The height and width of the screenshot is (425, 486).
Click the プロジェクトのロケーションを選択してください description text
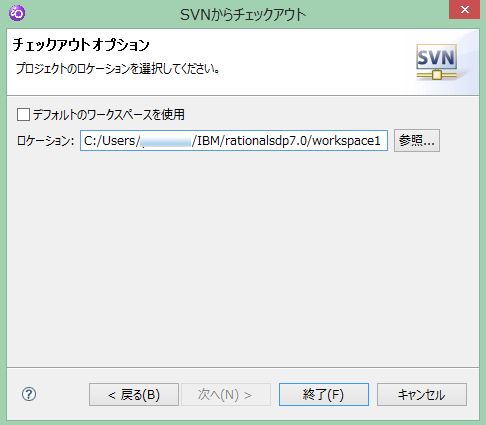point(117,68)
